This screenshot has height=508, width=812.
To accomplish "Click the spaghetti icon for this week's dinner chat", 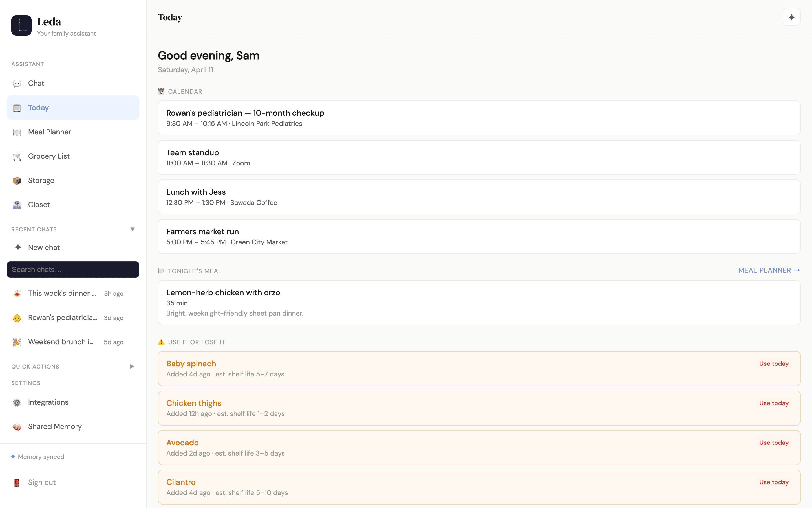I will [17, 294].
